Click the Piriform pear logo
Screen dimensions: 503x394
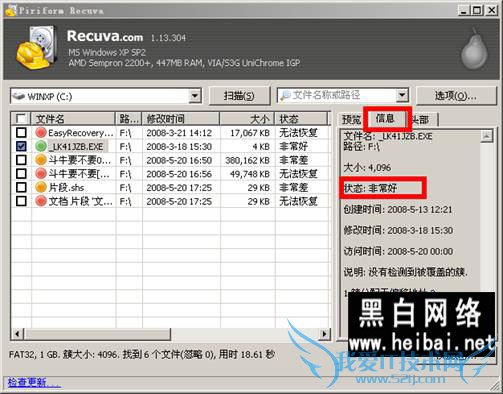pyautogui.click(x=474, y=49)
